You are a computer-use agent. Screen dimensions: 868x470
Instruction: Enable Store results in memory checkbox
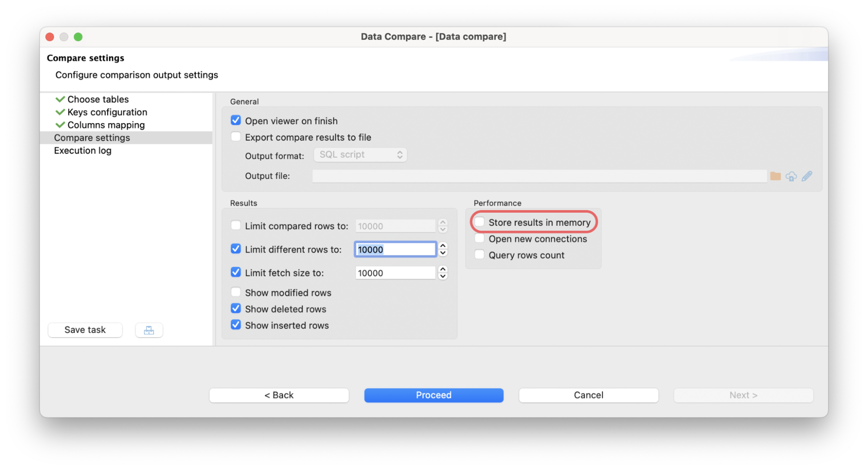tap(479, 222)
